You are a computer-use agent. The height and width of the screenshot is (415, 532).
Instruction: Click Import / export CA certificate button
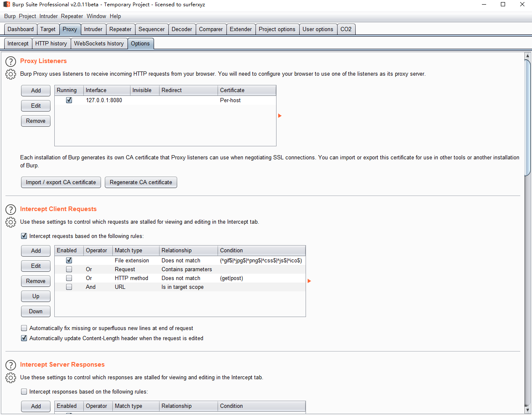coord(61,182)
